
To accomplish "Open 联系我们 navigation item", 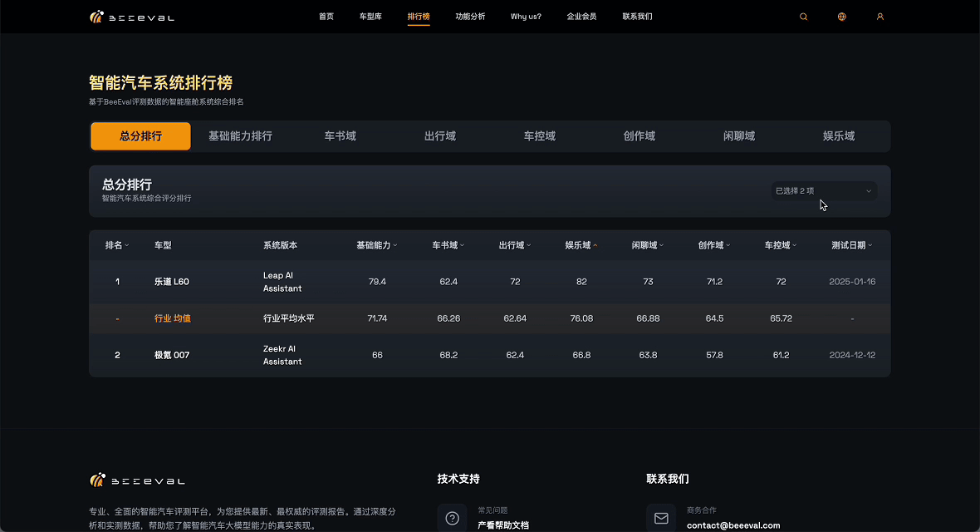I will coord(638,17).
